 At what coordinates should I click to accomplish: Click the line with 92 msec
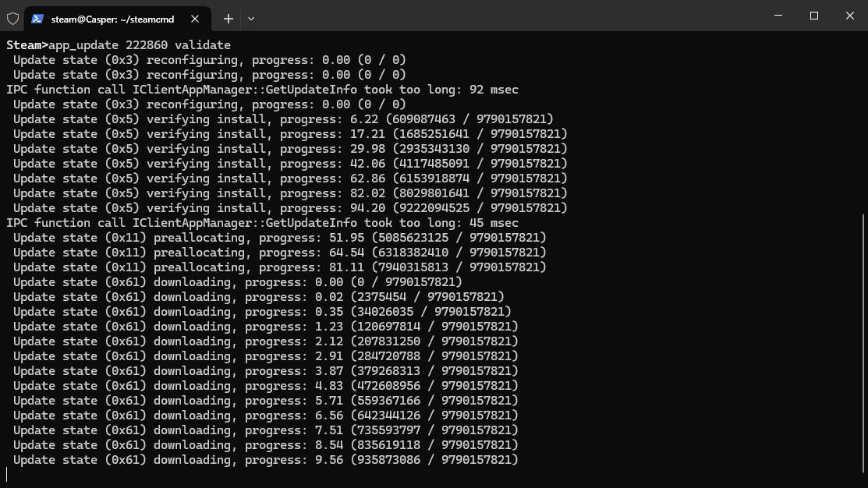click(262, 90)
